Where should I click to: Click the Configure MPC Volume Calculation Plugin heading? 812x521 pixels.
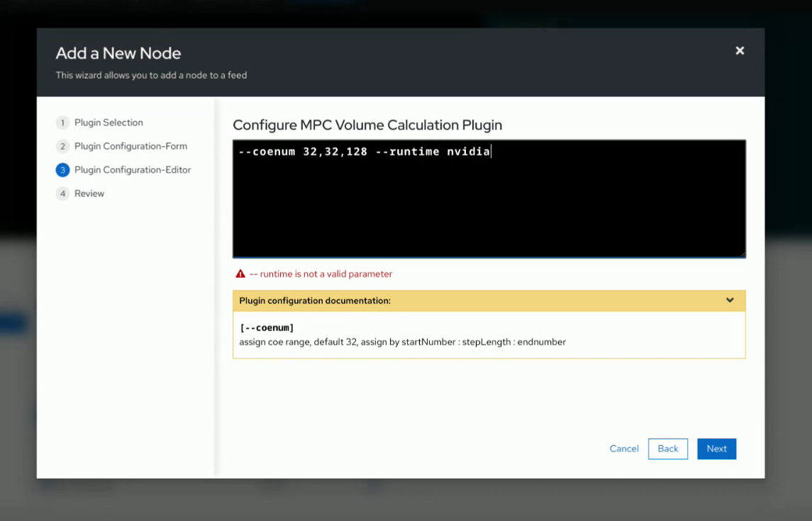click(367, 125)
